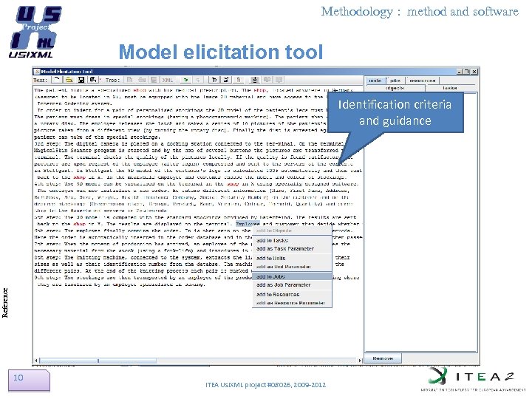The image size is (532, 399).
Task: Open the tasks tab
Action: pos(450,88)
